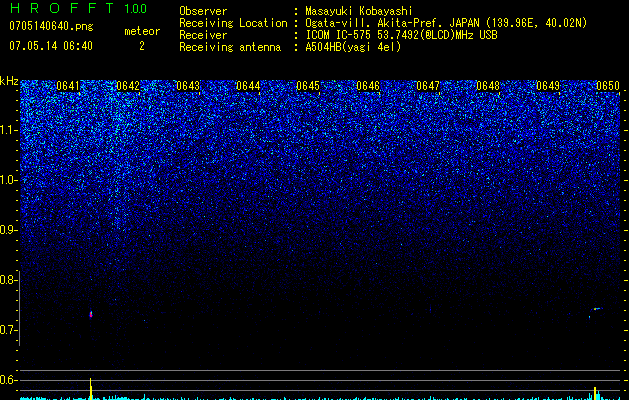Click the 0.9 frequency axis label
Screen dimensions: 629x400
8,230
